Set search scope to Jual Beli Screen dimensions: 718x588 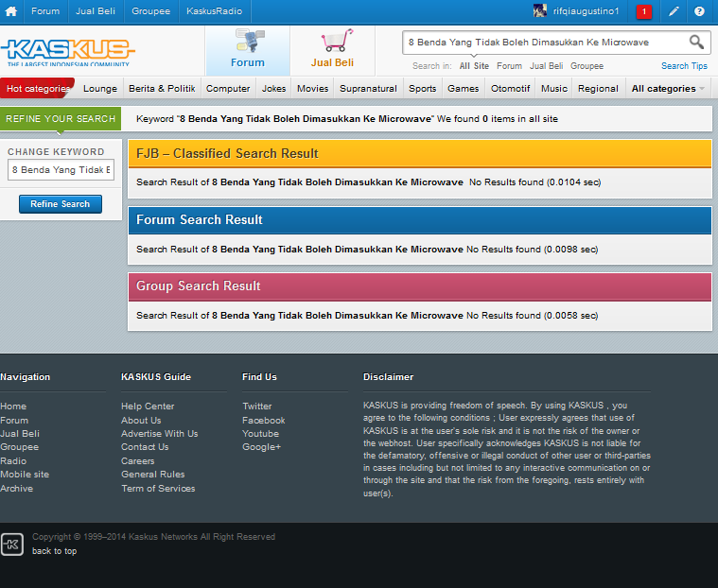546,66
